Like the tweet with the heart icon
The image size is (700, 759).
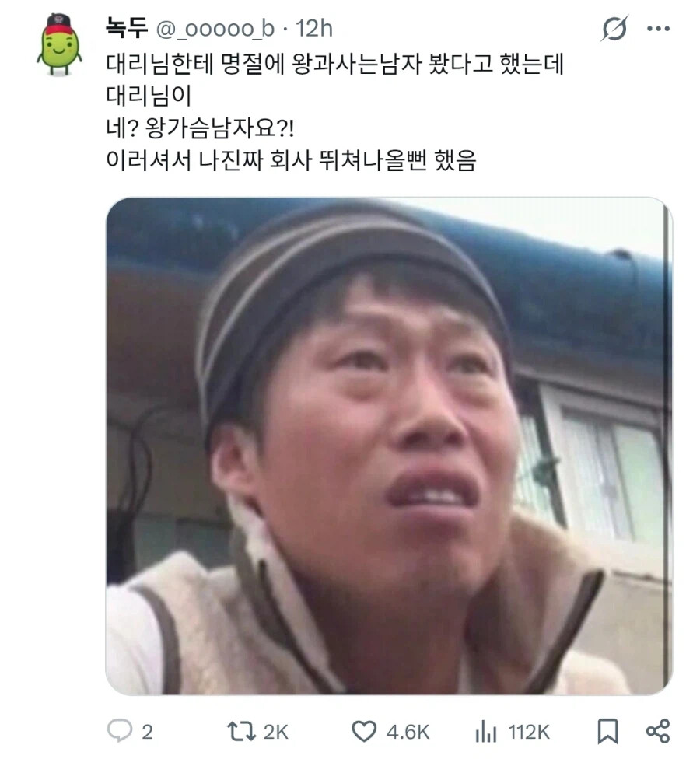click(x=363, y=732)
